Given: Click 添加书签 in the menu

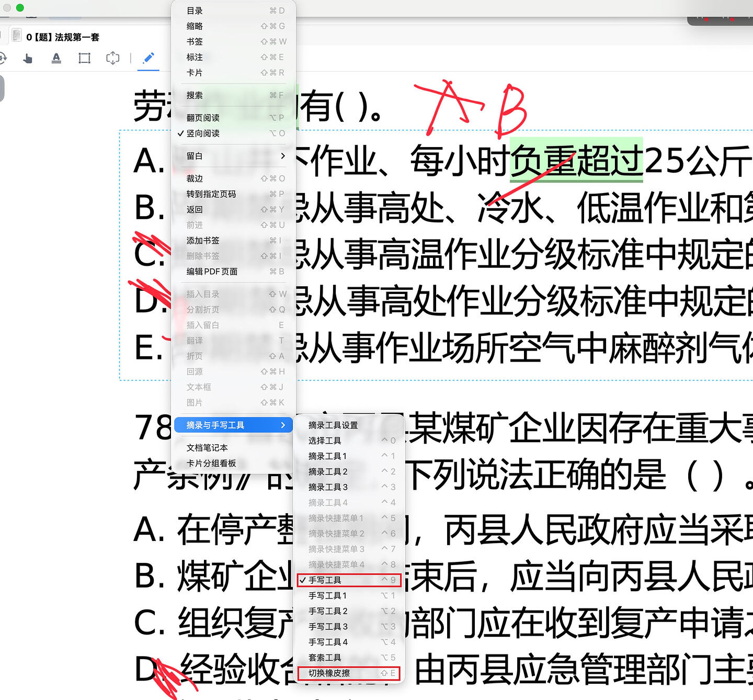Looking at the screenshot, I should pyautogui.click(x=233, y=241).
